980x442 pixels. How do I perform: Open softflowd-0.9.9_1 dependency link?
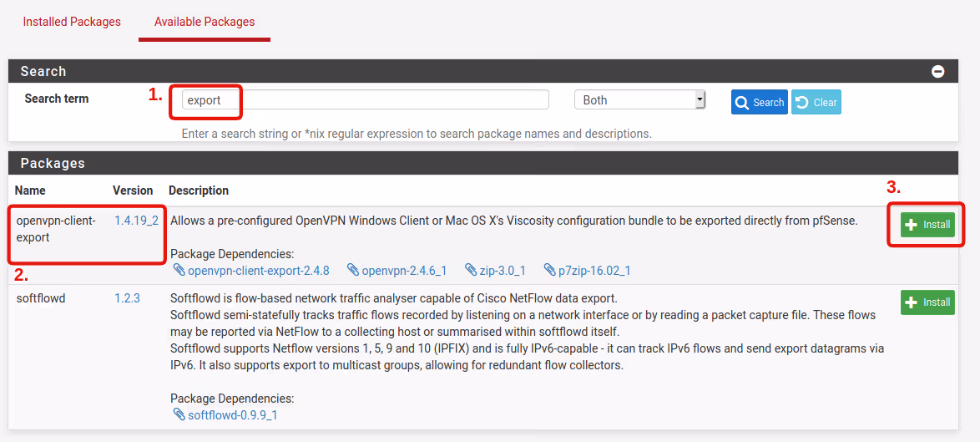pyautogui.click(x=232, y=414)
